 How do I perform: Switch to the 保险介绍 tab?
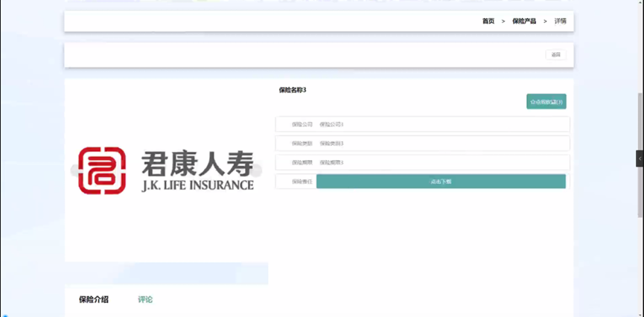(x=94, y=300)
